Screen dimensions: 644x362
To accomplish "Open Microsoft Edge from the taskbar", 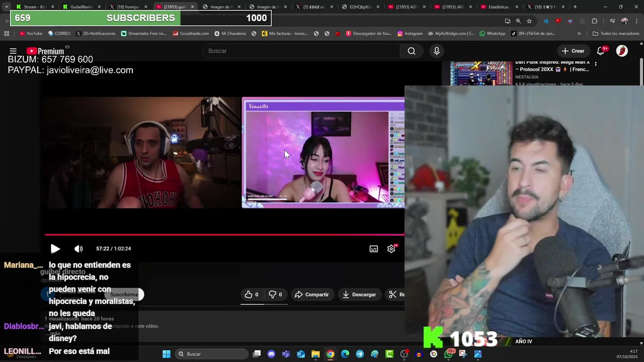I will [x=345, y=354].
